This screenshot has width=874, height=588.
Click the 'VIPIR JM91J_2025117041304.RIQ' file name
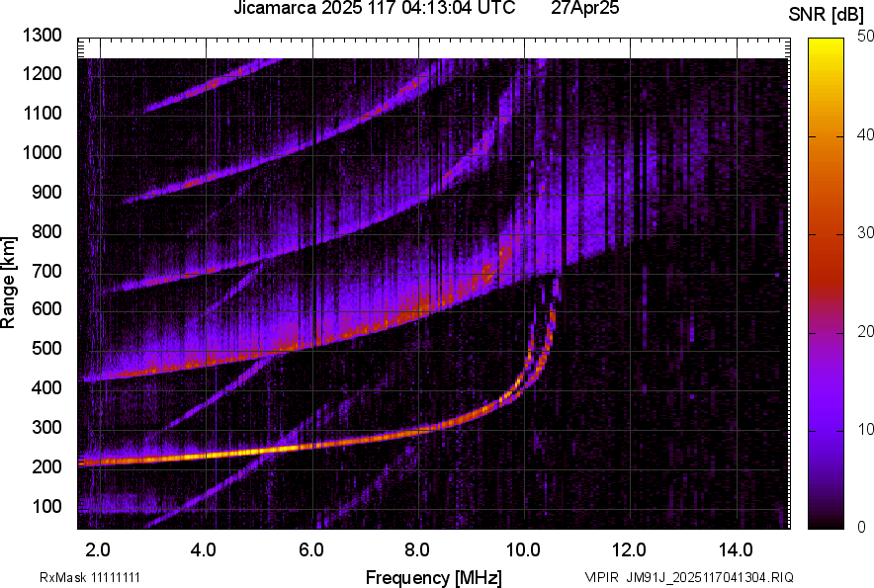pos(689,577)
